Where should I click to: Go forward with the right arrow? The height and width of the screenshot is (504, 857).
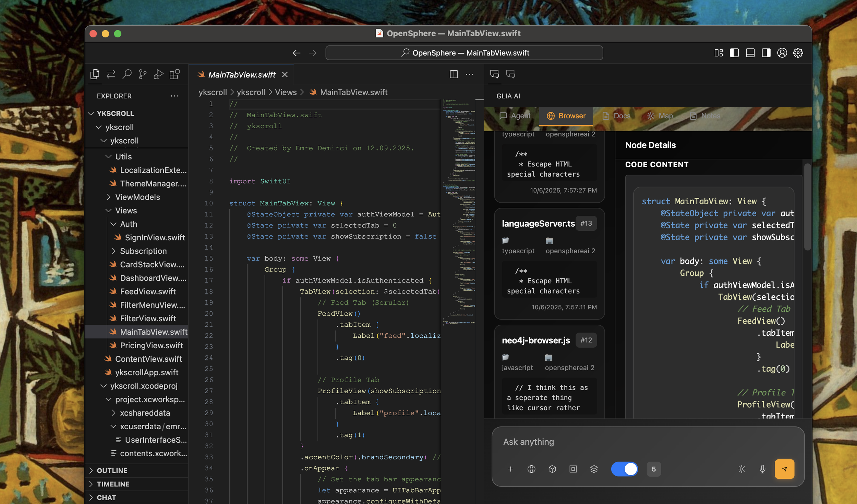(313, 53)
